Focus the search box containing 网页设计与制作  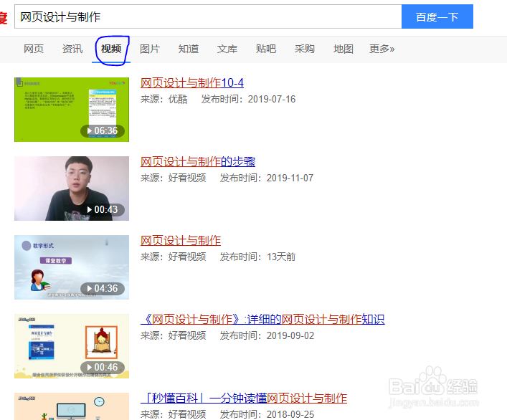click(208, 16)
